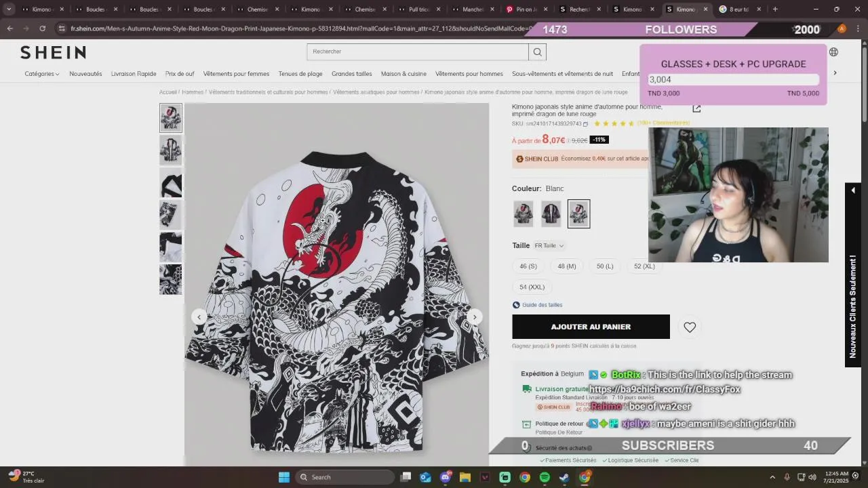Show next product image with right arrow
This screenshot has height=488, width=868.
pyautogui.click(x=475, y=317)
